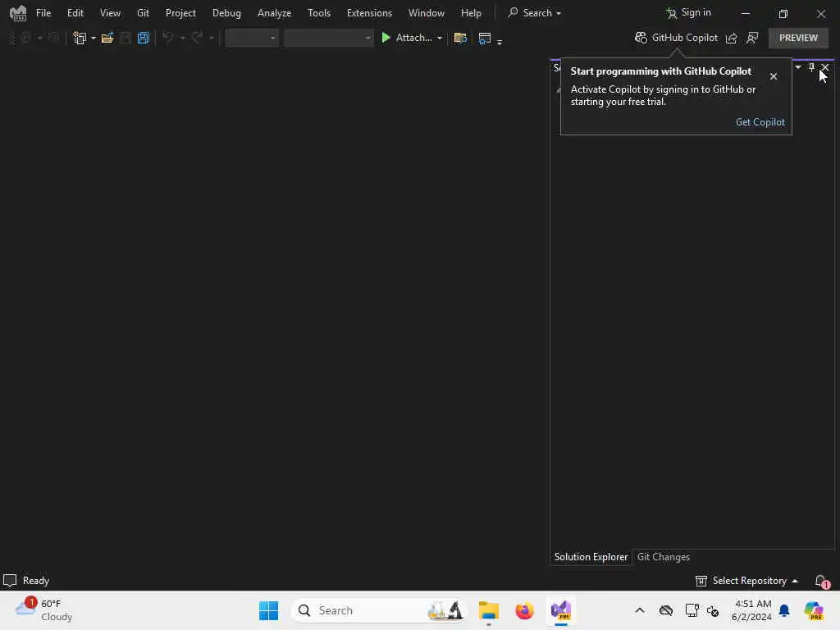The image size is (840, 630).
Task: Show hidden system tray icons chevron
Action: point(640,610)
